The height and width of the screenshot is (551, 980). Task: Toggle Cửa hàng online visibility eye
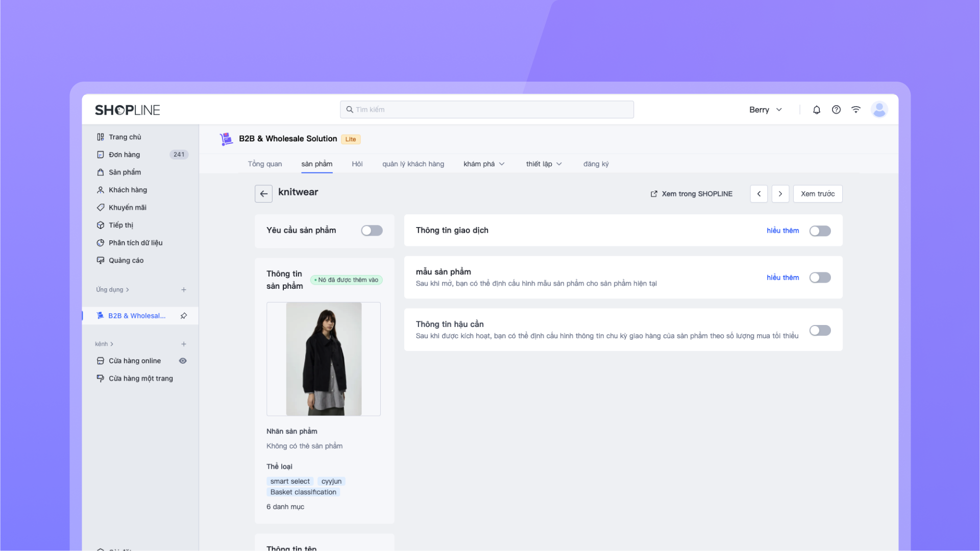click(183, 361)
